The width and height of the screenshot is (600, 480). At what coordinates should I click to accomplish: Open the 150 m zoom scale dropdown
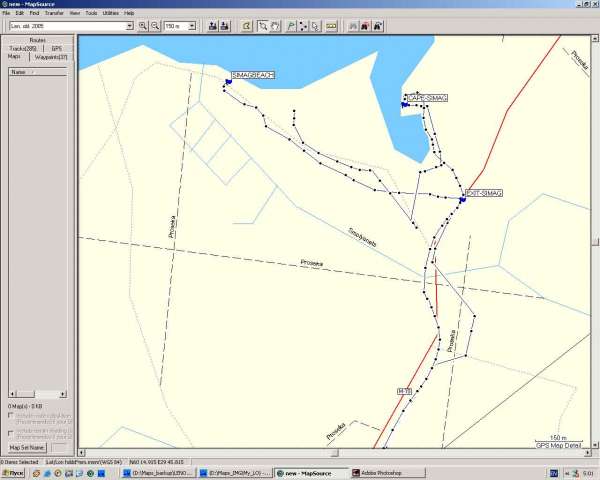(196, 25)
